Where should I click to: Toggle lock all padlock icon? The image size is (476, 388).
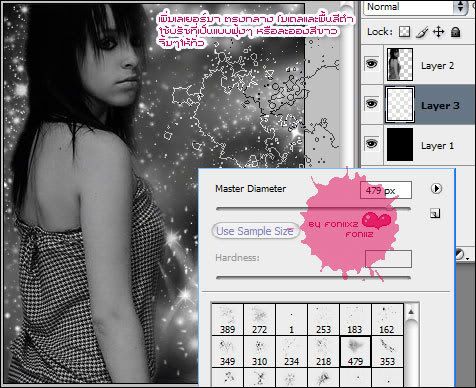point(455,32)
